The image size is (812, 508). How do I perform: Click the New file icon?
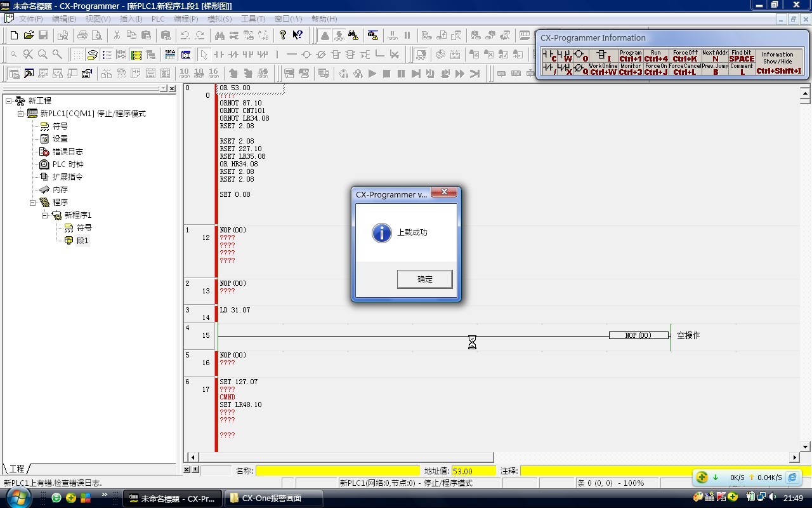point(13,36)
